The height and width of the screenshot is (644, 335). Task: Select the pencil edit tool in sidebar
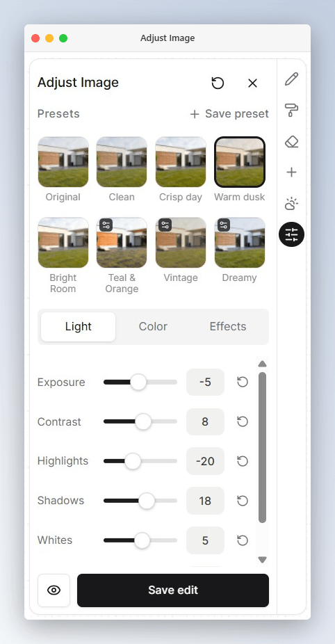point(291,79)
